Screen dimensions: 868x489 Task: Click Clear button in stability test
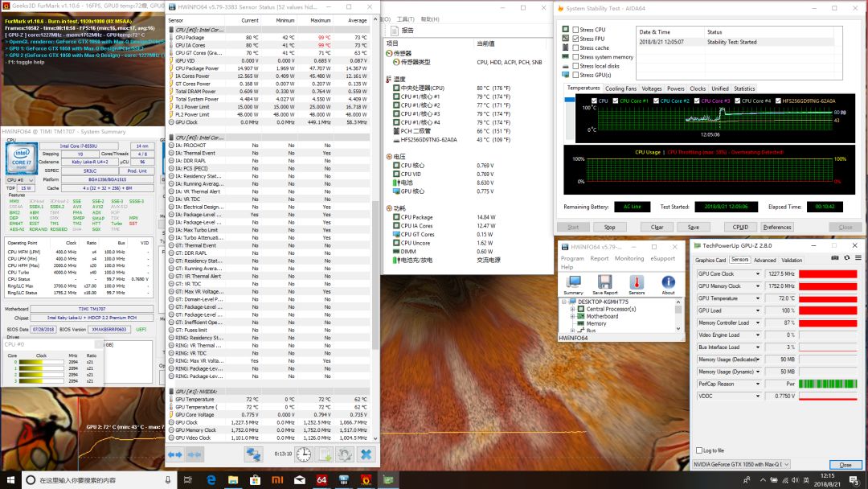pos(657,227)
